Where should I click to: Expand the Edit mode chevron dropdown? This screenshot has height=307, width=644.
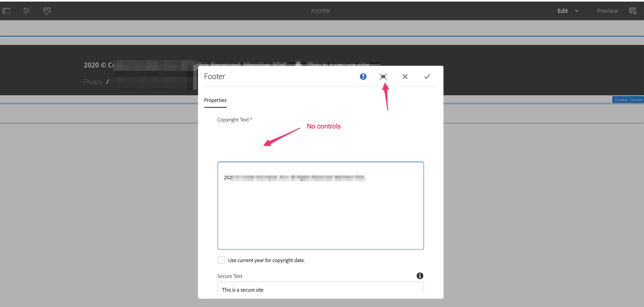click(x=577, y=11)
